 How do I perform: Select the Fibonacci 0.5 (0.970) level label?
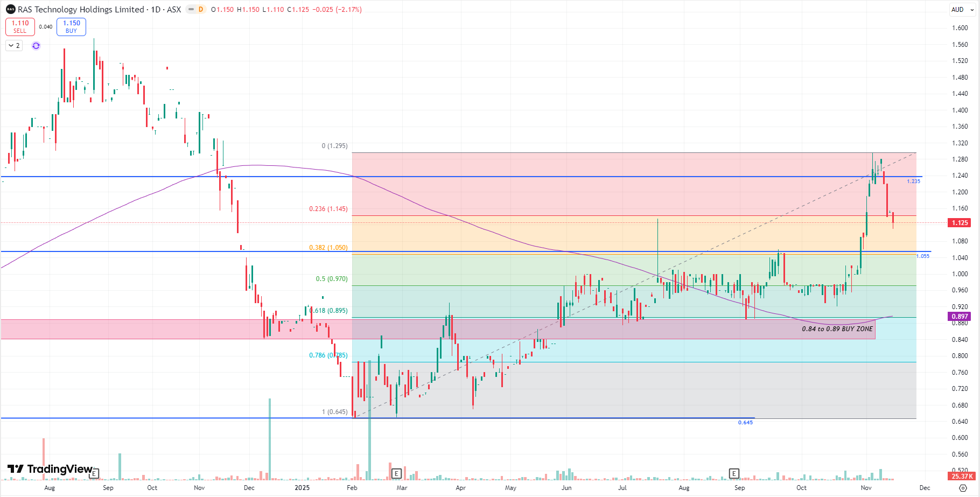(331, 279)
